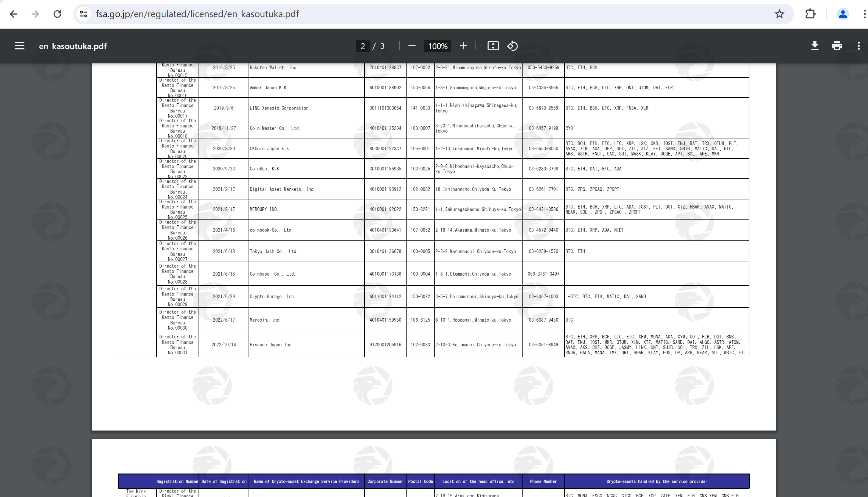Click coinbook Co., Ltd name cell
The image size is (868, 497).
(x=307, y=230)
